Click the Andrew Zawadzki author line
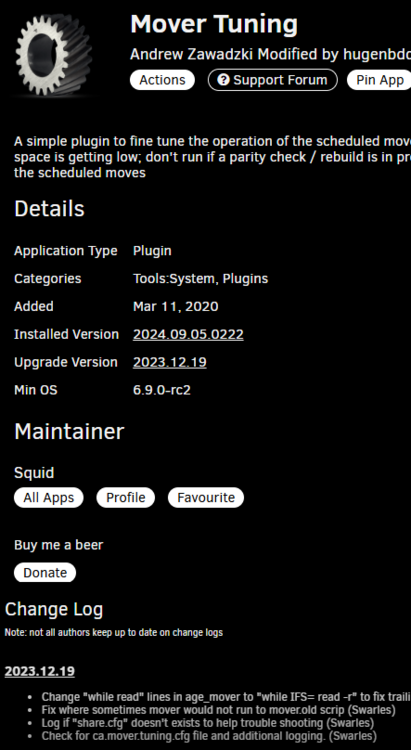Viewport: 411px width, 750px height. click(270, 55)
